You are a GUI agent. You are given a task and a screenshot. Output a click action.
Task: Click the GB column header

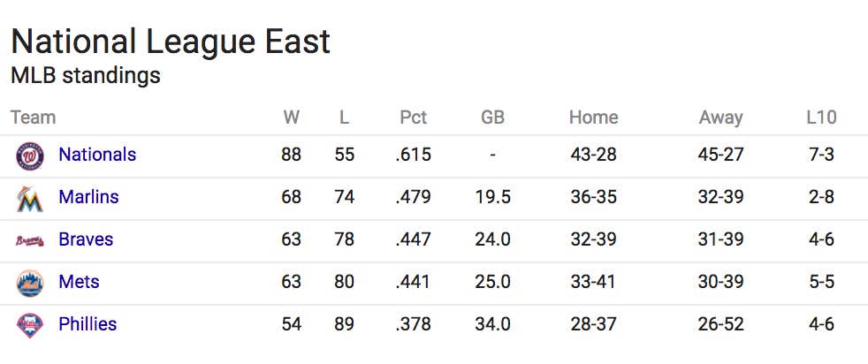click(x=492, y=118)
